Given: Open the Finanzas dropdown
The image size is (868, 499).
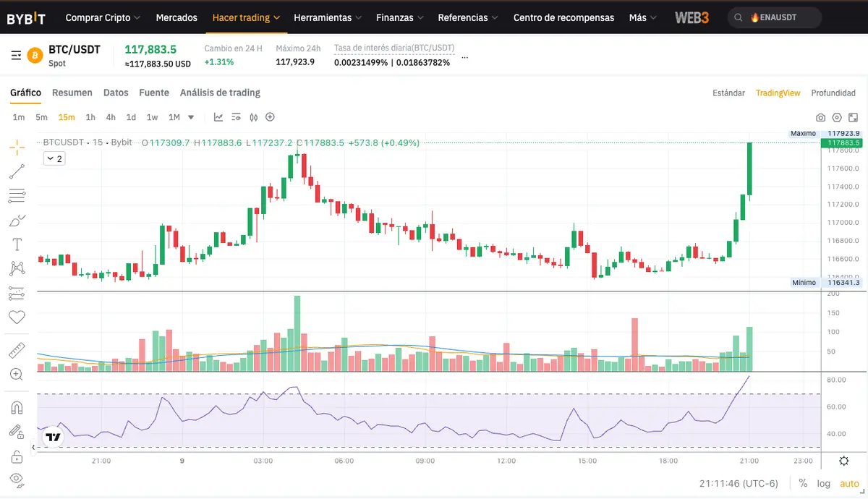Looking at the screenshot, I should click(399, 17).
